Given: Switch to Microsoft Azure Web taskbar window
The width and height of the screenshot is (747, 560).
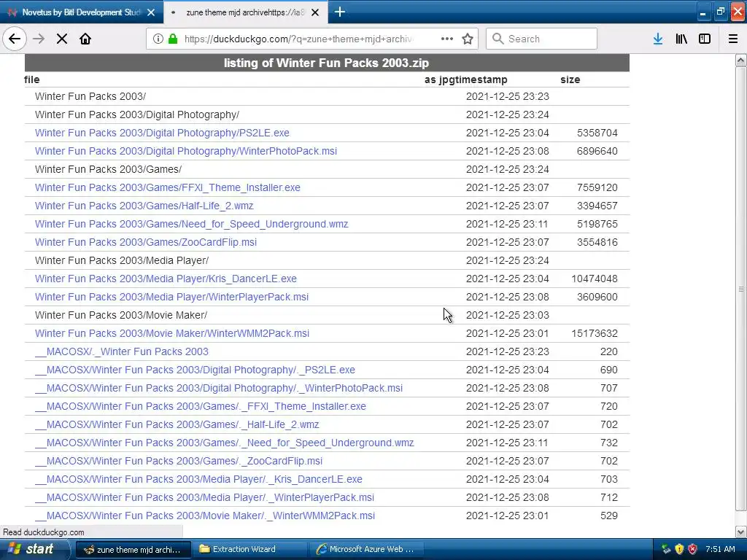Looking at the screenshot, I should click(367, 550).
